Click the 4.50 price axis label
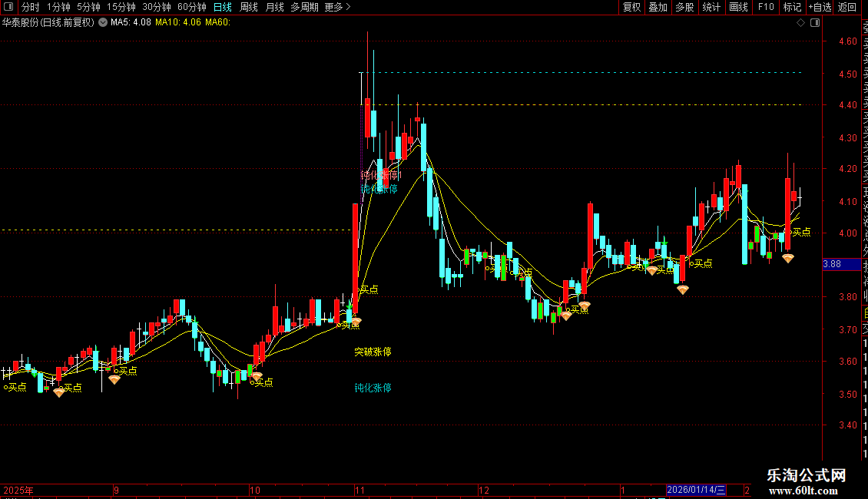This screenshot has height=499, width=868. coord(848,74)
